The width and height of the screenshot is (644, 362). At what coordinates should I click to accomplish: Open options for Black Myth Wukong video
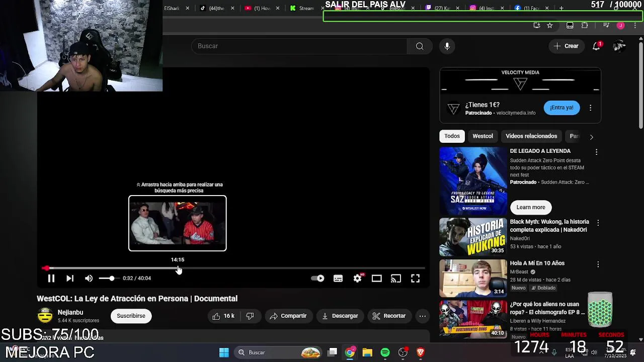point(598,223)
